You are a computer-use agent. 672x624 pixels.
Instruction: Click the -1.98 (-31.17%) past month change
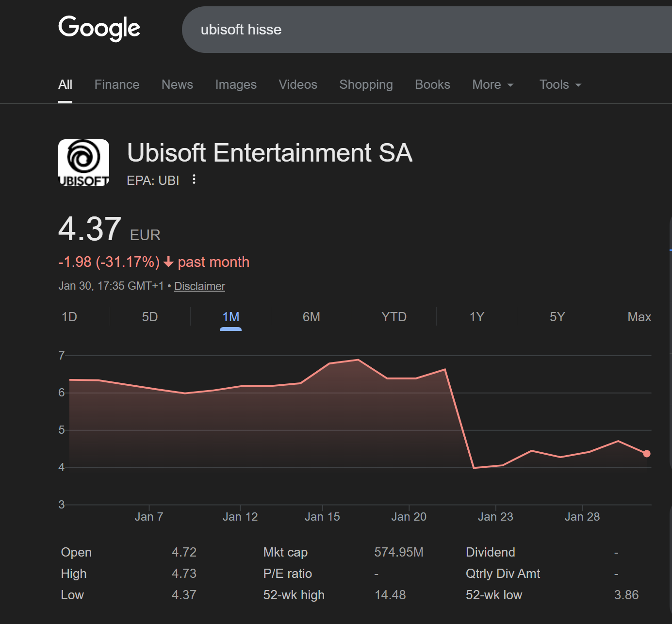point(154,262)
